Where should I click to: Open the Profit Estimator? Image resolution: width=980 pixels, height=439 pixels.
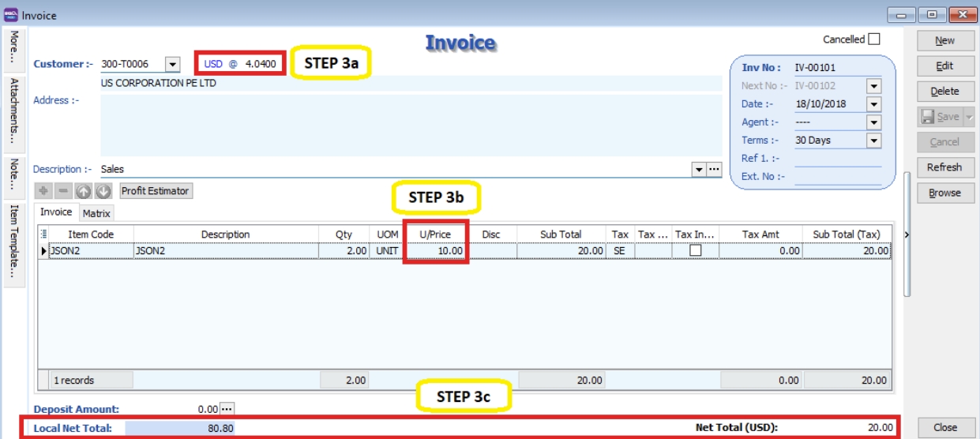coord(156,191)
